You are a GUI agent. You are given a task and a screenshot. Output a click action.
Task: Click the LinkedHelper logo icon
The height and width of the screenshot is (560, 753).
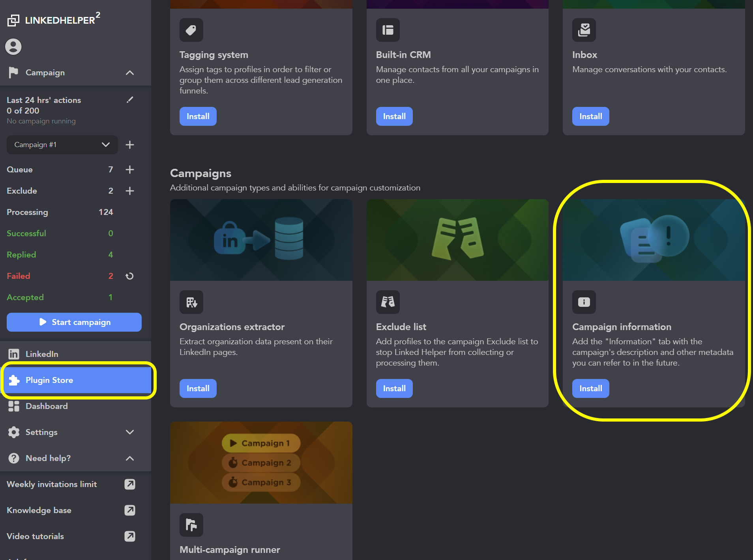pyautogui.click(x=13, y=20)
